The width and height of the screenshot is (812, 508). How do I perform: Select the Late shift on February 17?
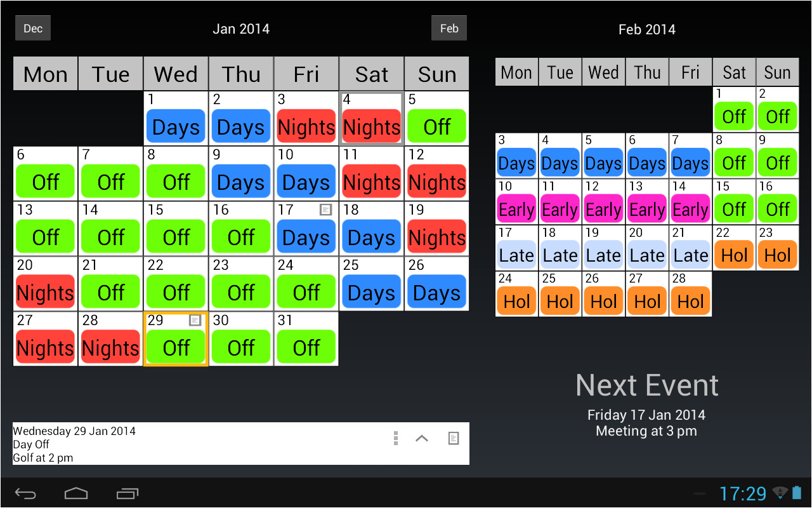pos(516,255)
